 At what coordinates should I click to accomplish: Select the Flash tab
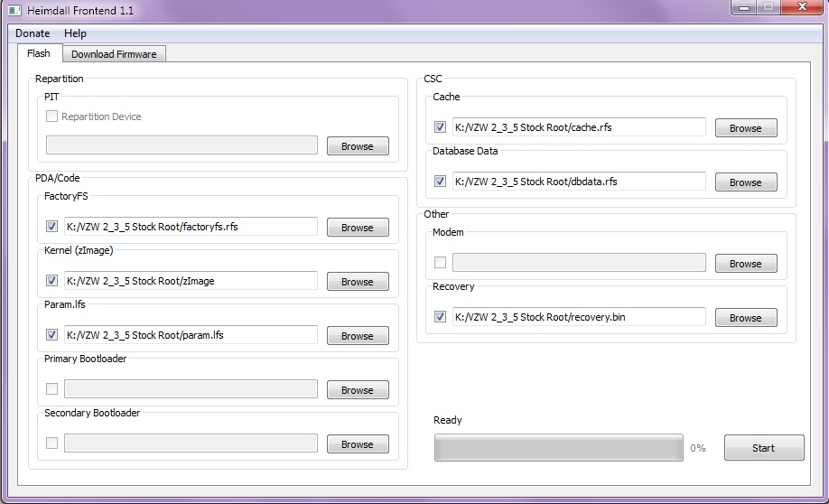point(39,53)
